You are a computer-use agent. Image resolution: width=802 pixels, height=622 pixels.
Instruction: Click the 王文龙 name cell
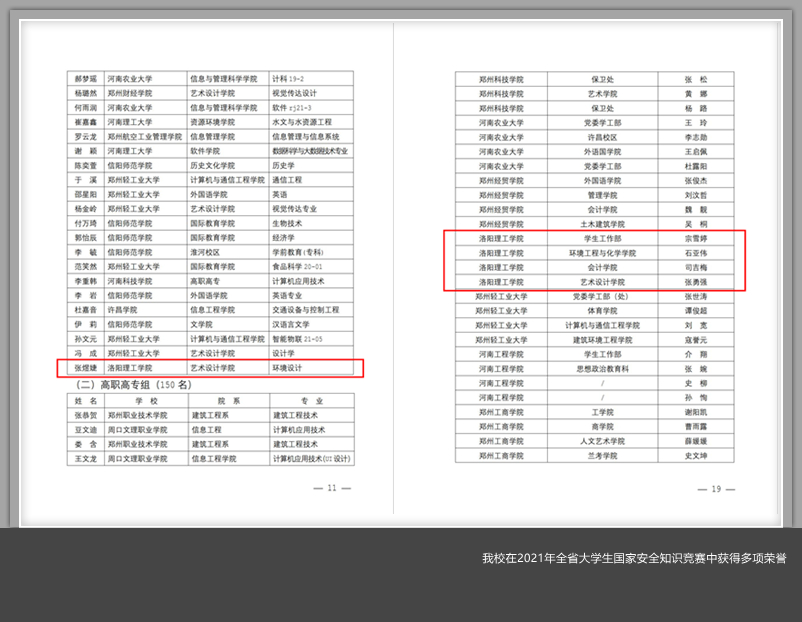coord(85,458)
